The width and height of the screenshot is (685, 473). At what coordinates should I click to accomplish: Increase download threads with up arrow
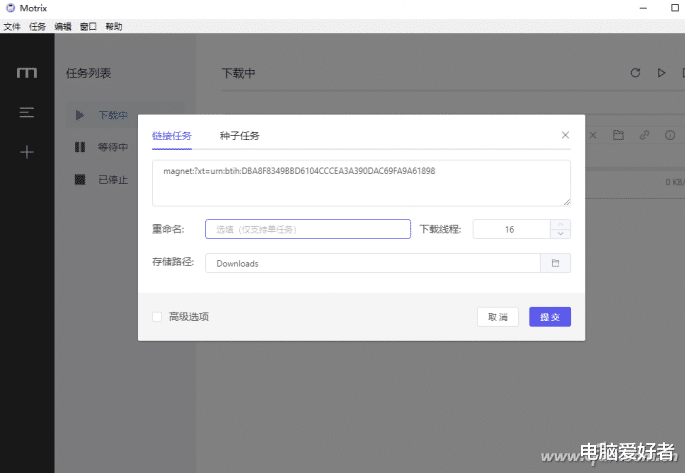pos(560,224)
